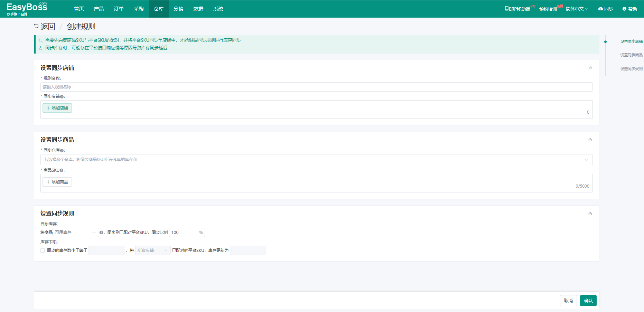Click help icon next to 同步店铺 label
The height and width of the screenshot is (312, 644).
click(x=62, y=97)
